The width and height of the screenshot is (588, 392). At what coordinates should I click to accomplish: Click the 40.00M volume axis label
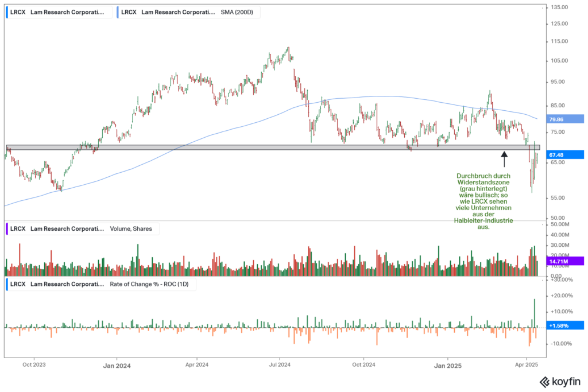[x=559, y=235]
